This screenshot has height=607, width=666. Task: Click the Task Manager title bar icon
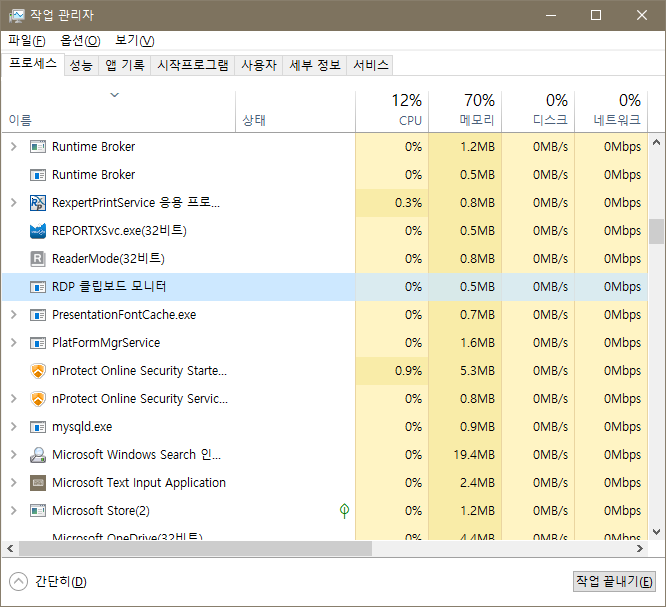coord(17,15)
